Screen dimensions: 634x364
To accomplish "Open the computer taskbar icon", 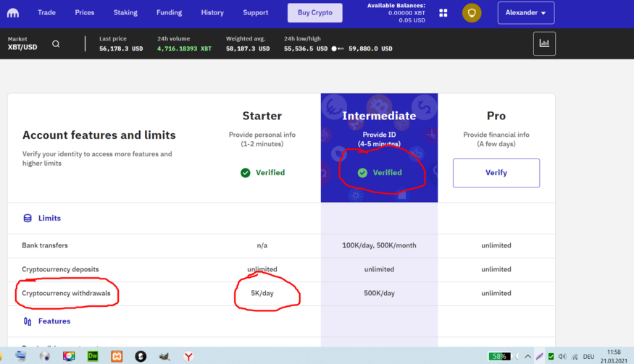I will click(20, 356).
